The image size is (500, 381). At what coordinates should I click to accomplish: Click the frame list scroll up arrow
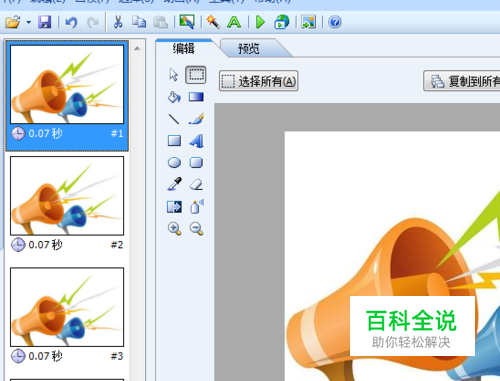pyautogui.click(x=137, y=49)
